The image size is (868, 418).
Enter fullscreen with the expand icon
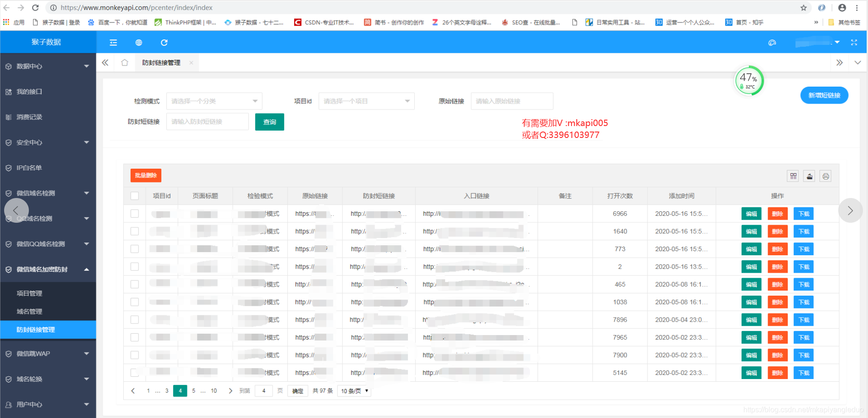pyautogui.click(x=854, y=42)
